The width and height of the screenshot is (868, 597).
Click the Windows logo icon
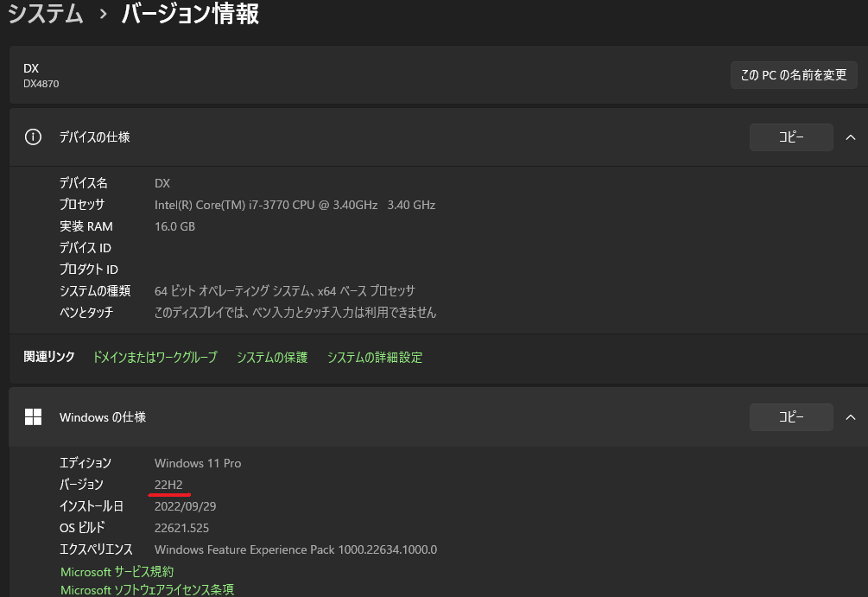33,417
